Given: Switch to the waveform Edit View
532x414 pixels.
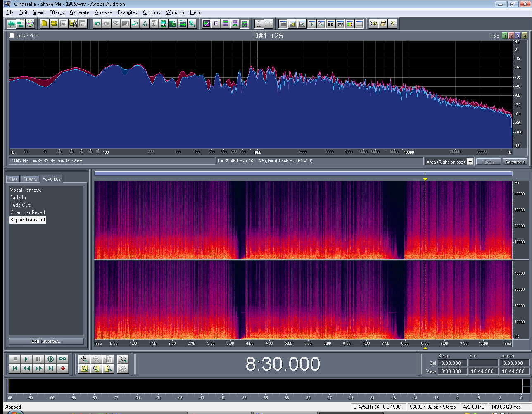Looking at the screenshot, I should pyautogui.click(x=11, y=24).
